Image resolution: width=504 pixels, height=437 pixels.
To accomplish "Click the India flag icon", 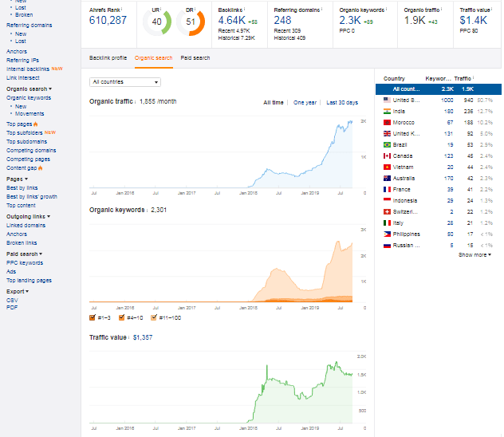I will click(x=387, y=112).
